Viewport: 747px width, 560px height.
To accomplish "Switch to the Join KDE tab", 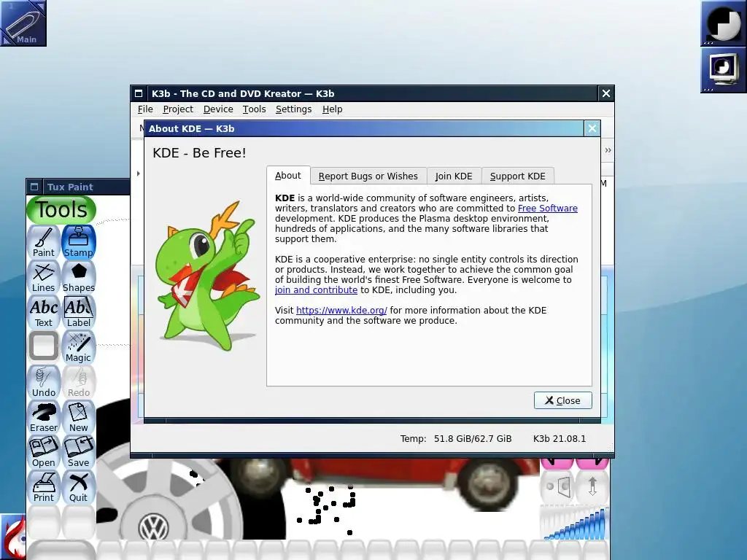I will 454,176.
